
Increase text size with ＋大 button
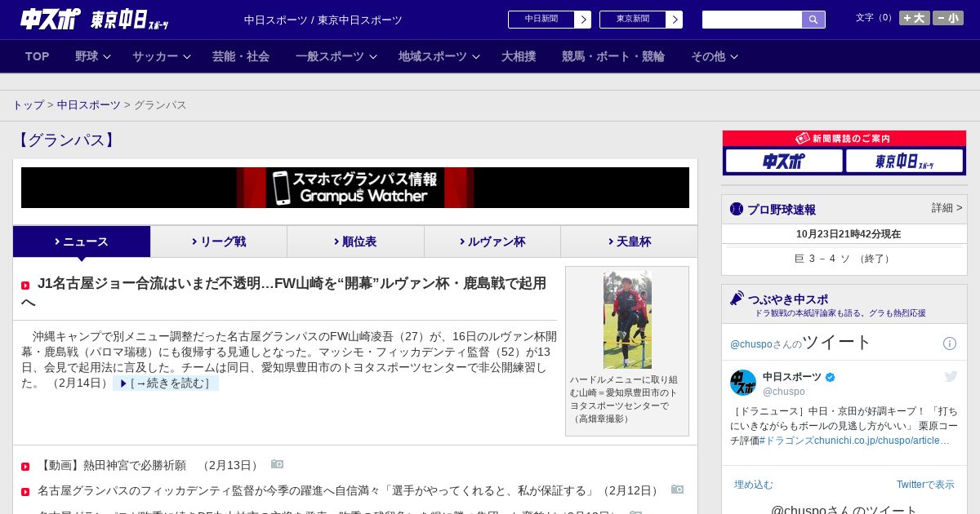click(x=915, y=18)
